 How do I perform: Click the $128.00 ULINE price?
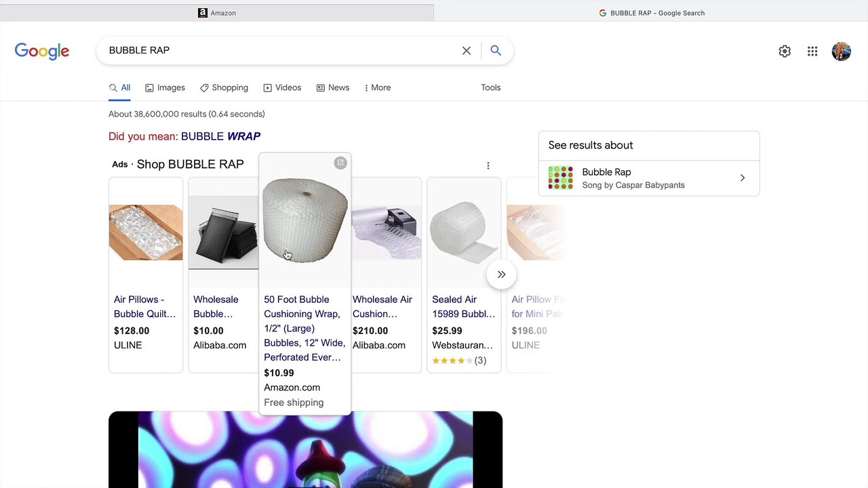click(x=132, y=331)
